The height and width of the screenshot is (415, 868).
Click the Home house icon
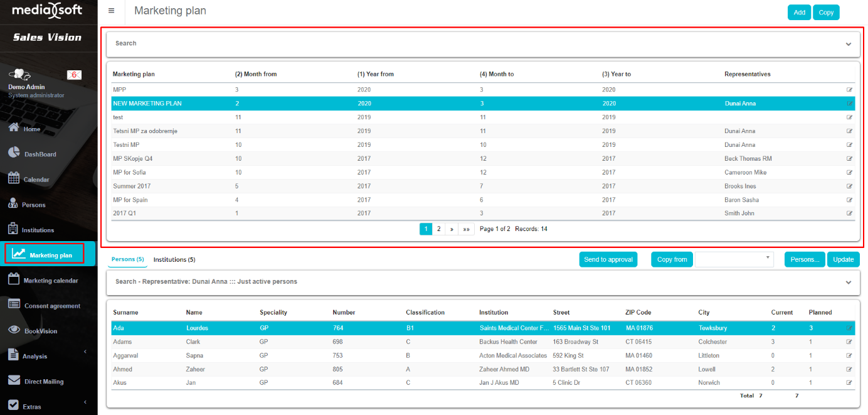(x=14, y=128)
